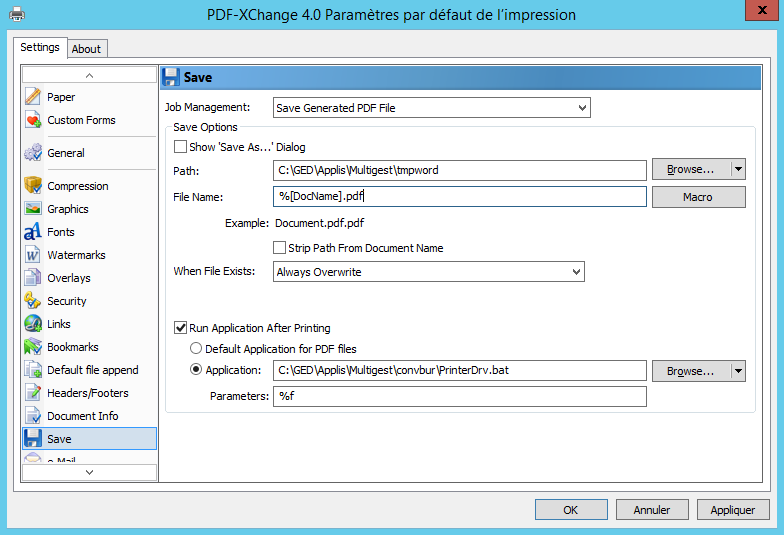Click the Path Browse dropdown arrow
The width and height of the screenshot is (784, 535).
738,170
